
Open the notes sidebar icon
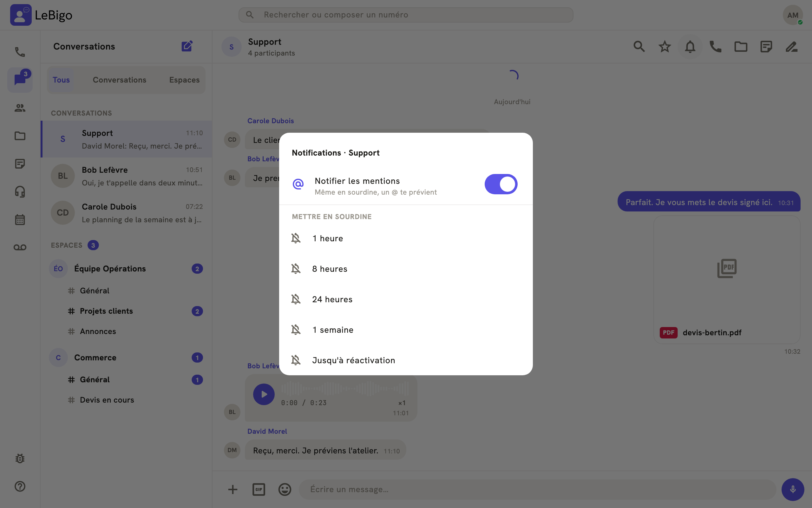[x=20, y=164]
